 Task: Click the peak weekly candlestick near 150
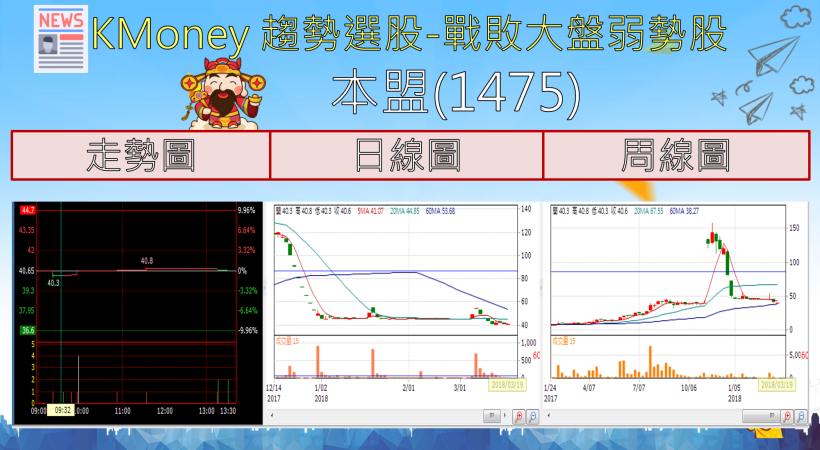coord(712,235)
